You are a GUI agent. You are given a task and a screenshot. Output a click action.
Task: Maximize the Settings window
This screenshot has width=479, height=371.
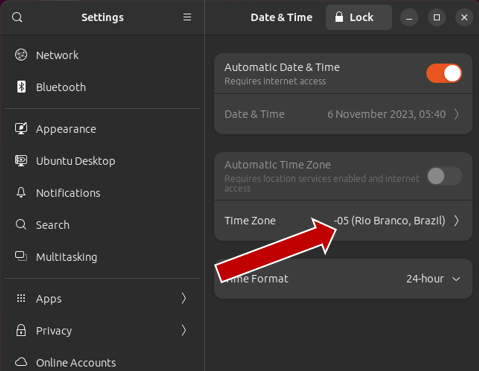point(437,17)
